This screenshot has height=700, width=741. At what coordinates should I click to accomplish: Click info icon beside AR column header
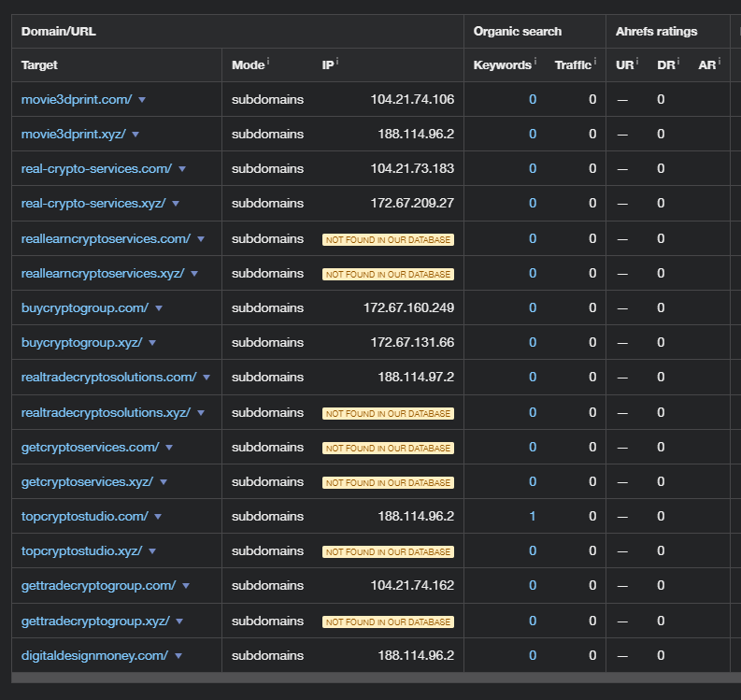(720, 62)
